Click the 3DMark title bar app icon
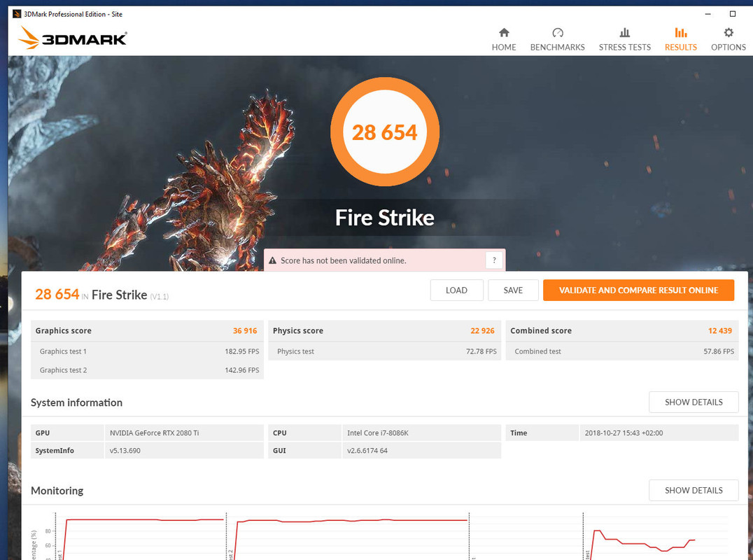The image size is (753, 560). click(x=17, y=14)
